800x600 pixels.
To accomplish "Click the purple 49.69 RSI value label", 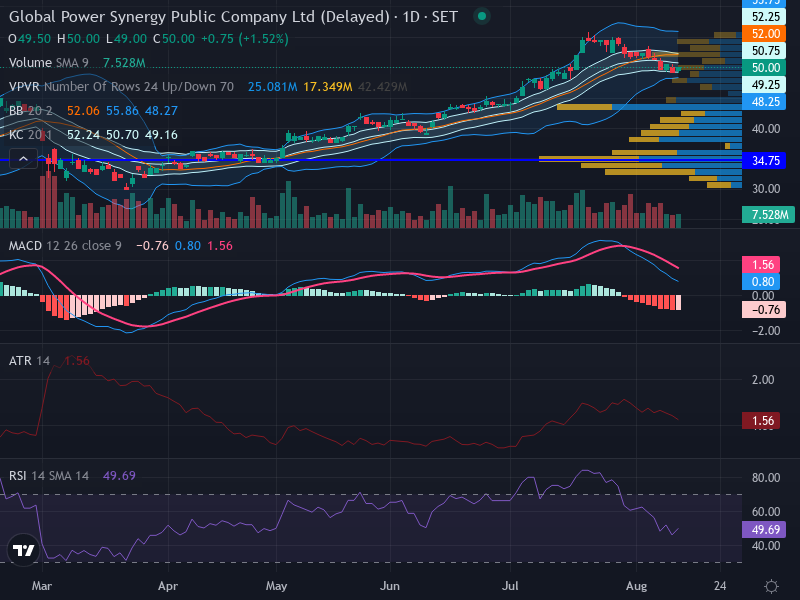I will tap(764, 529).
